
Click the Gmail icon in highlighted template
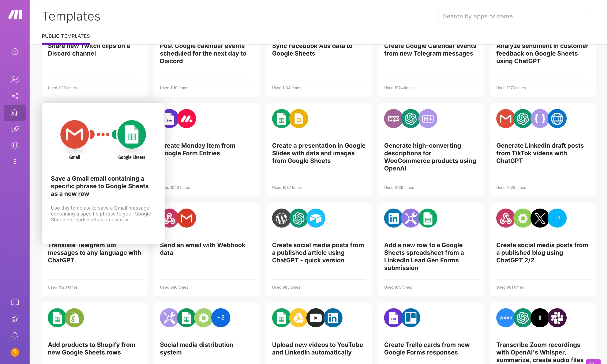point(75,134)
